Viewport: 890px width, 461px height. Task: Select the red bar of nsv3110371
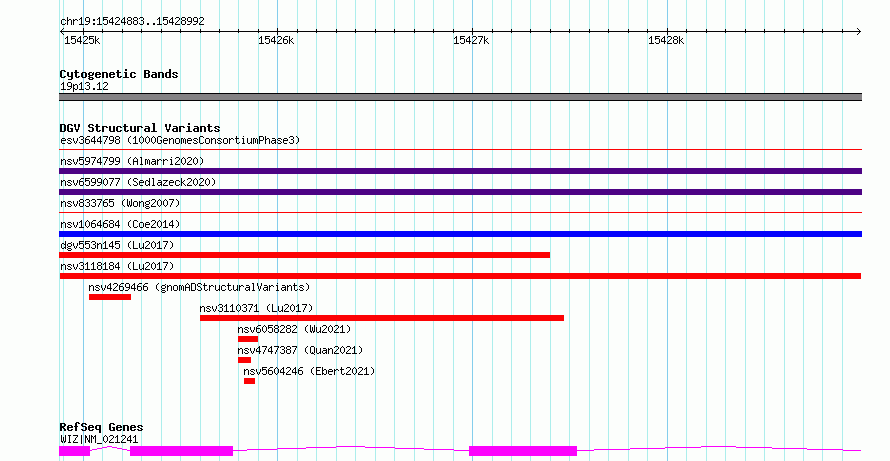(x=382, y=318)
